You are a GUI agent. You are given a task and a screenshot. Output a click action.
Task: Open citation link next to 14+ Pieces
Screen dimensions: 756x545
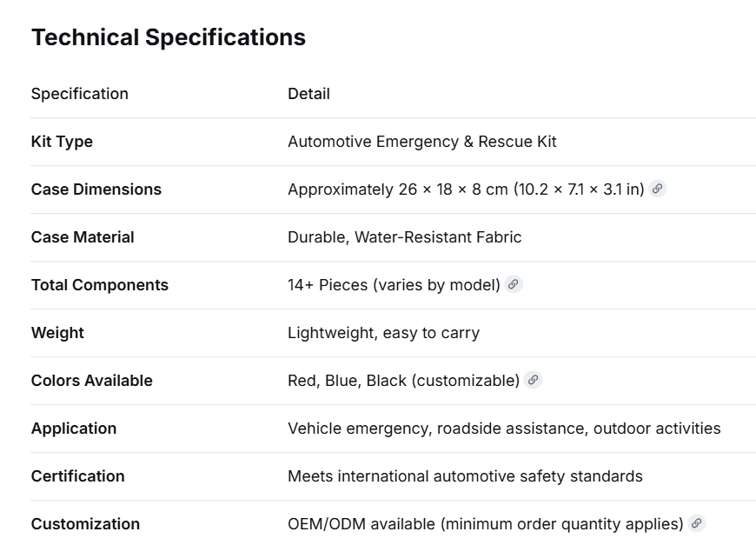514,284
